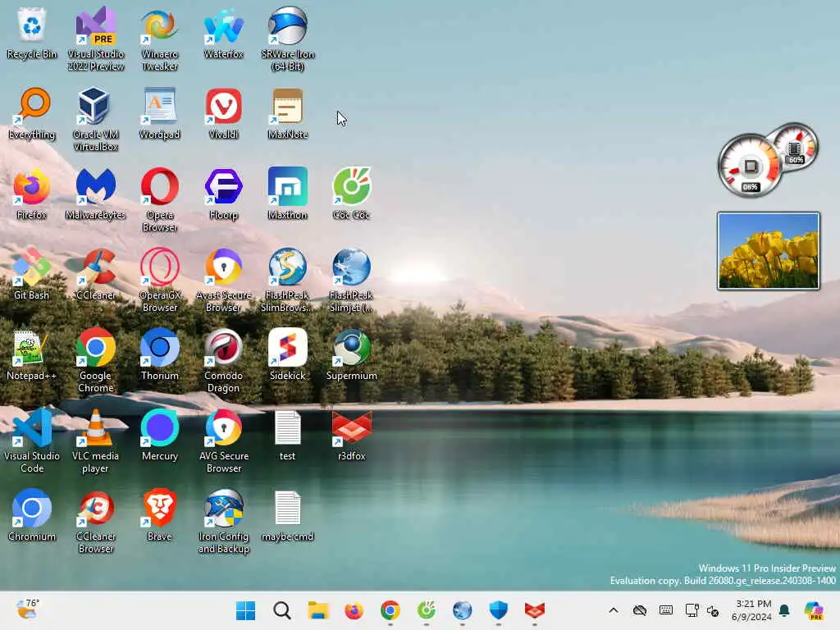The height and width of the screenshot is (630, 840).
Task: Click the SRWare Iron (64-Bit) icon
Action: [x=288, y=39]
